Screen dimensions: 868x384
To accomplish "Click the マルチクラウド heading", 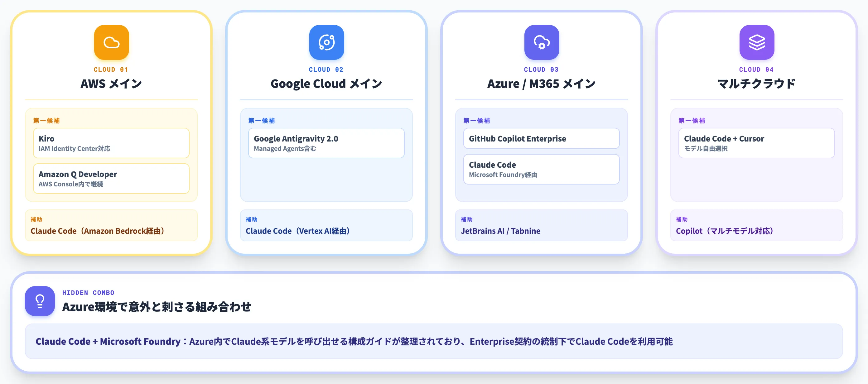I will pos(756,84).
